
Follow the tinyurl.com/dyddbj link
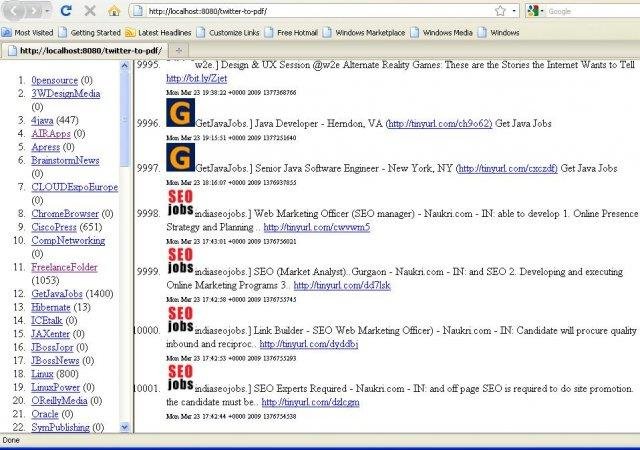click(309, 344)
